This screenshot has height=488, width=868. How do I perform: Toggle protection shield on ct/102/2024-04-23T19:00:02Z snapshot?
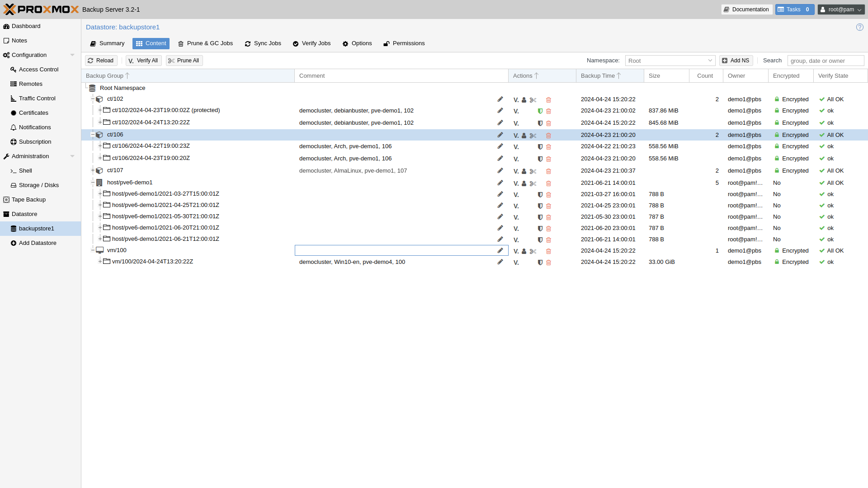(540, 111)
